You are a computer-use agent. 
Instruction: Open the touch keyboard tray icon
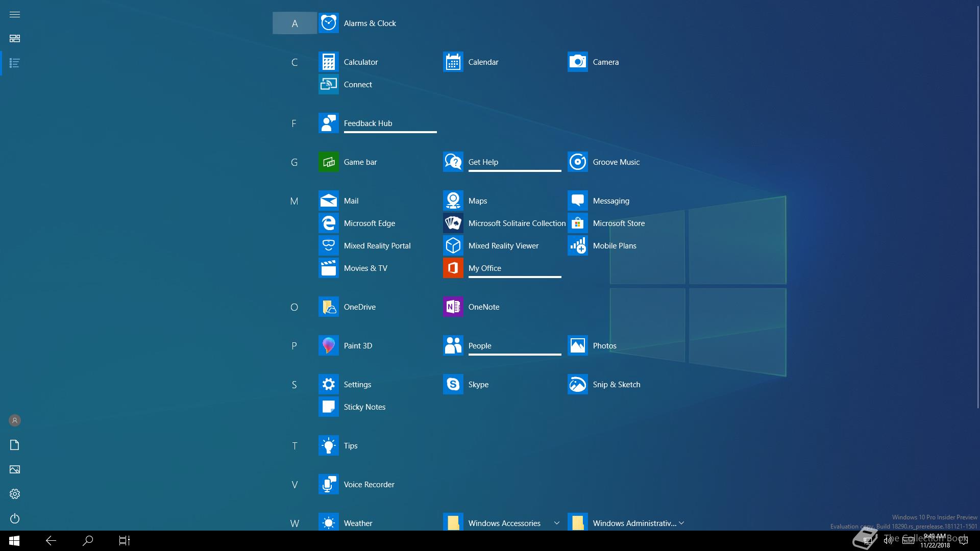click(x=908, y=541)
